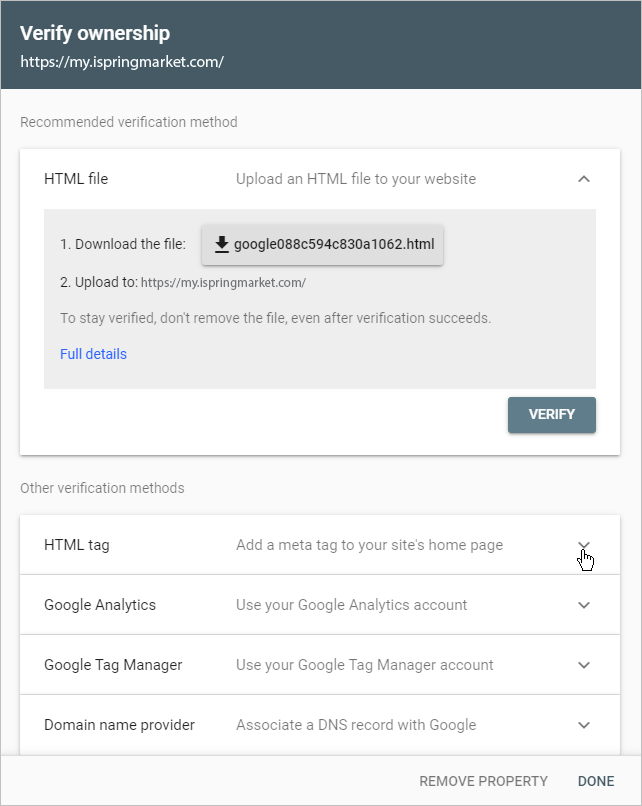Image resolution: width=642 pixels, height=806 pixels.
Task: Click 'Upload an HTML file to your website' text
Action: click(x=356, y=179)
